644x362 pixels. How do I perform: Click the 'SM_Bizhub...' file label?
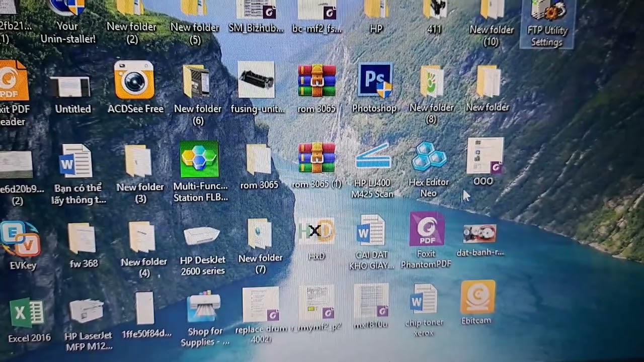coord(256,28)
